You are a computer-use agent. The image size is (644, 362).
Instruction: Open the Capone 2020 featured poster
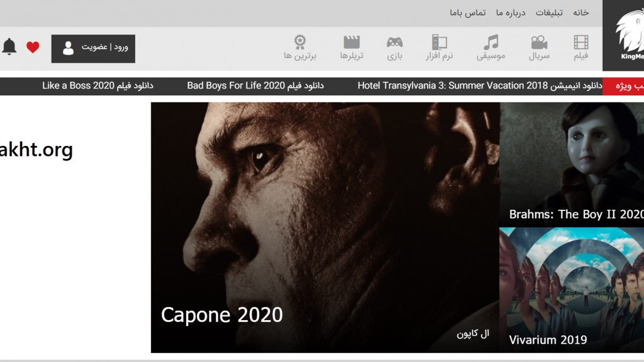click(x=325, y=227)
